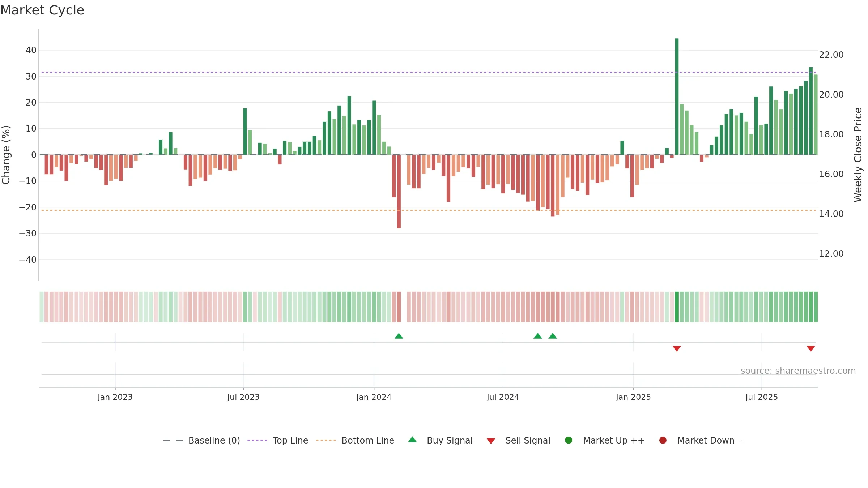Click the Sell Signal legend entry
The image size is (868, 488).
pyautogui.click(x=518, y=440)
